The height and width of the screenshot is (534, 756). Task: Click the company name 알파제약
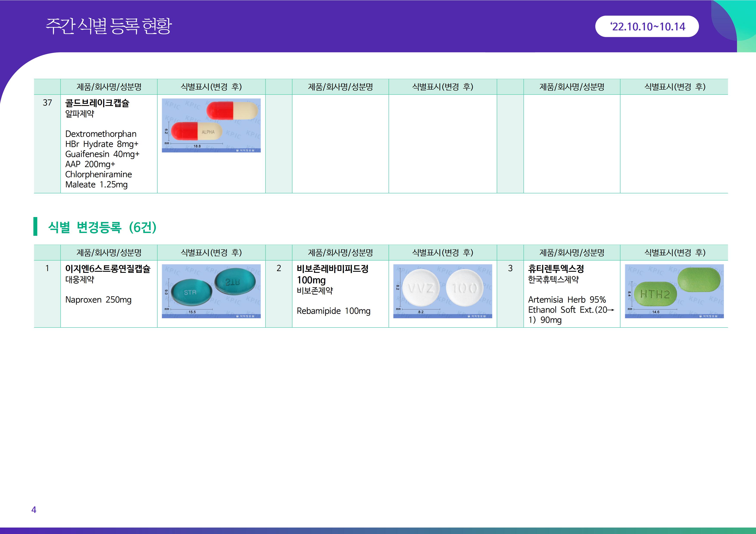coord(80,114)
